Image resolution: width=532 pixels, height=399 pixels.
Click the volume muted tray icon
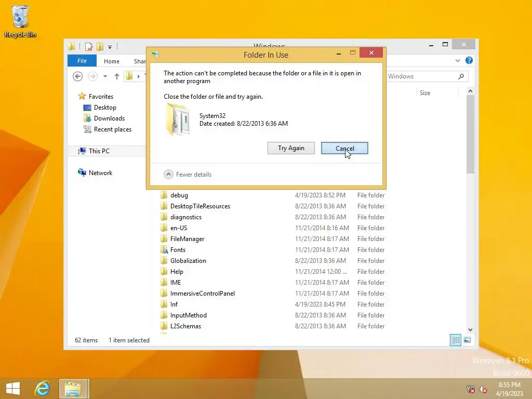pos(483,389)
